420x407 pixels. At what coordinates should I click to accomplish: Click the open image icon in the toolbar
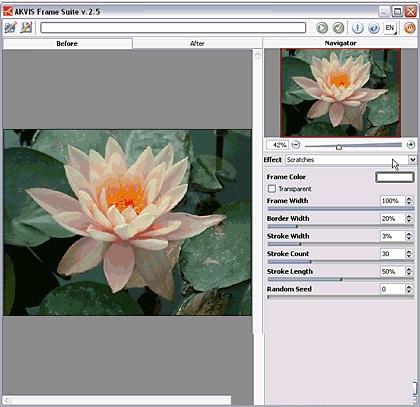tap(10, 27)
